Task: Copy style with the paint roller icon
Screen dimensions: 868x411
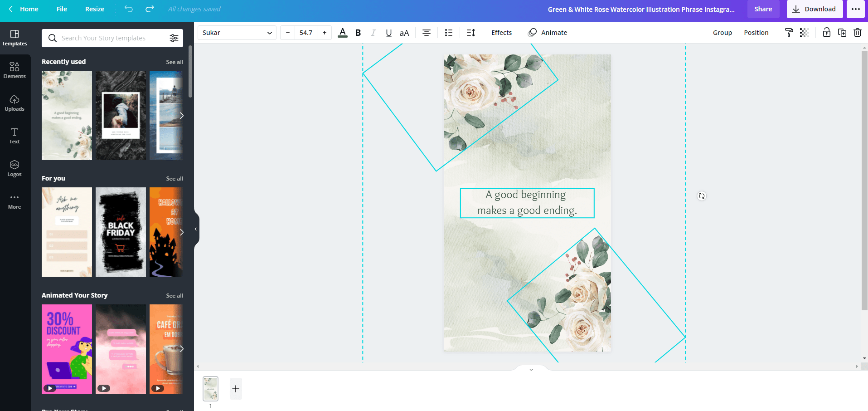Action: pyautogui.click(x=790, y=32)
